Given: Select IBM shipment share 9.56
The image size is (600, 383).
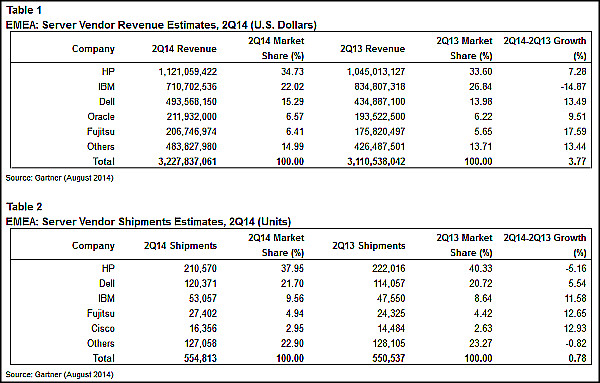Looking at the screenshot, I should 295,298.
